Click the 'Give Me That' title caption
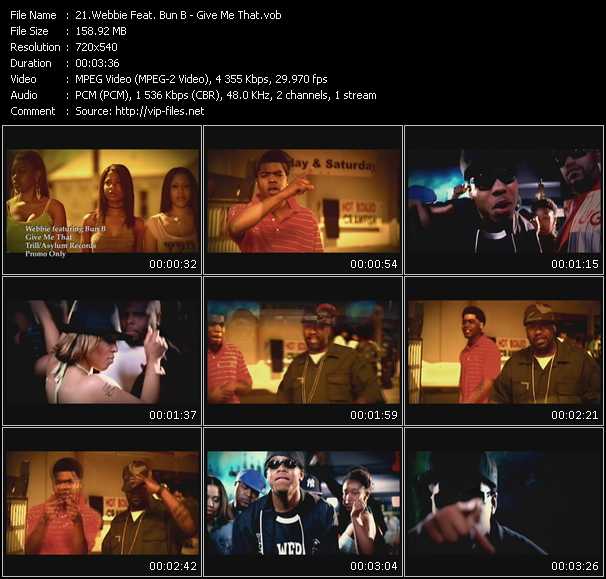 [x=48, y=237]
